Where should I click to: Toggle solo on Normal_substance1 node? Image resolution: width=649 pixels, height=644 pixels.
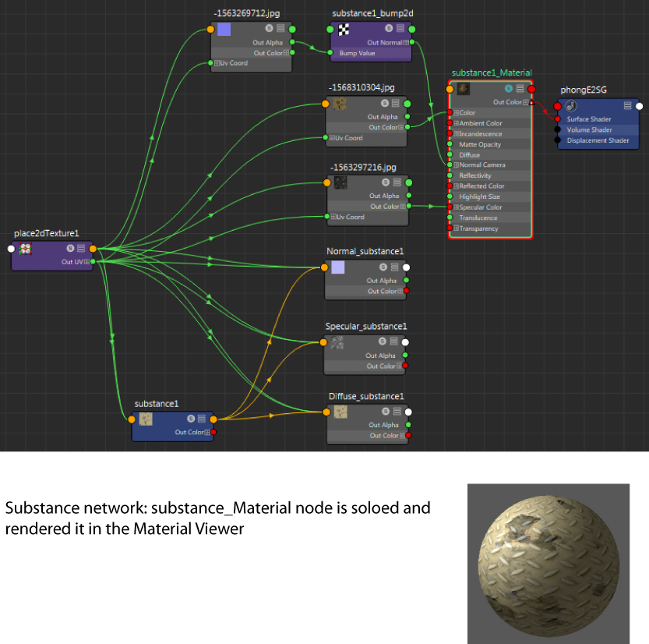[x=383, y=267]
